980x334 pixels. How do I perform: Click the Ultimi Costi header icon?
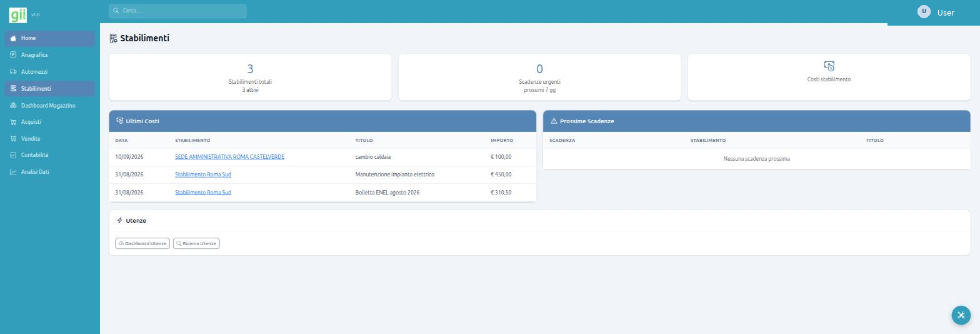point(119,121)
